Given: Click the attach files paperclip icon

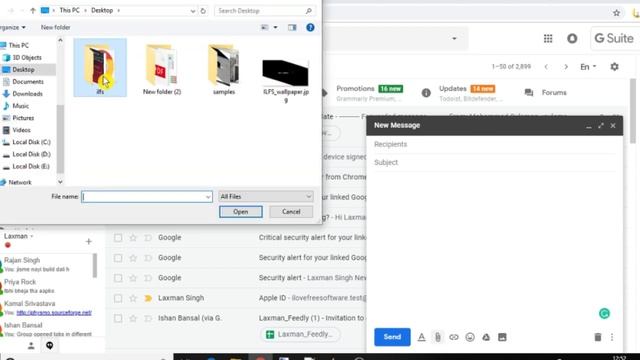Looking at the screenshot, I should click(438, 337).
